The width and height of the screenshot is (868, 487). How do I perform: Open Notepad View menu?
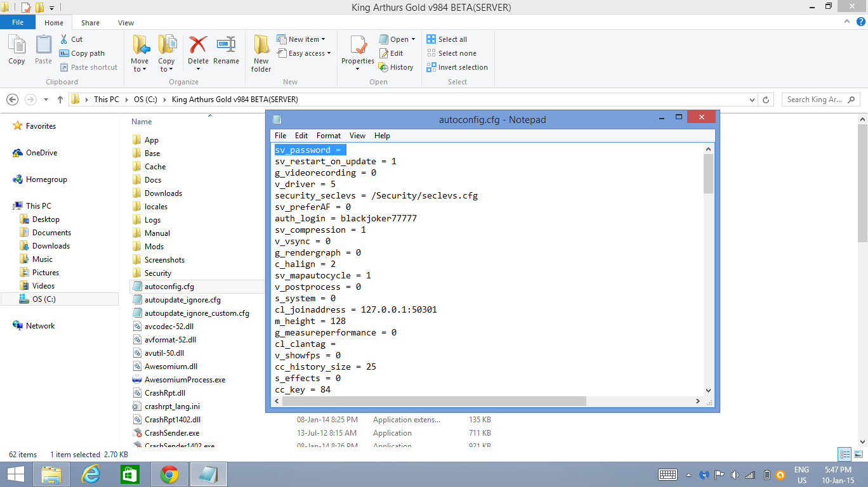coord(357,136)
